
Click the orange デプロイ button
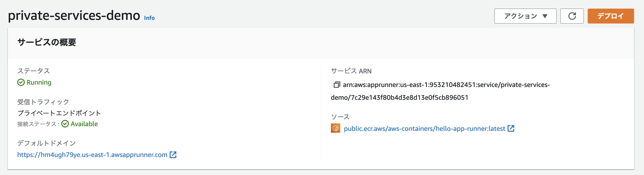click(x=611, y=16)
